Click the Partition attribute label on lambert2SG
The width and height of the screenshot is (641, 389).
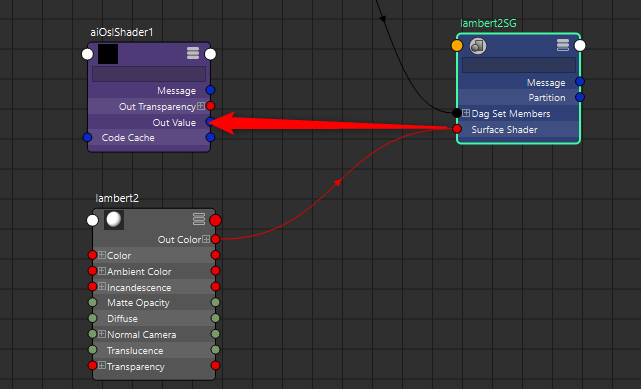[x=547, y=98]
